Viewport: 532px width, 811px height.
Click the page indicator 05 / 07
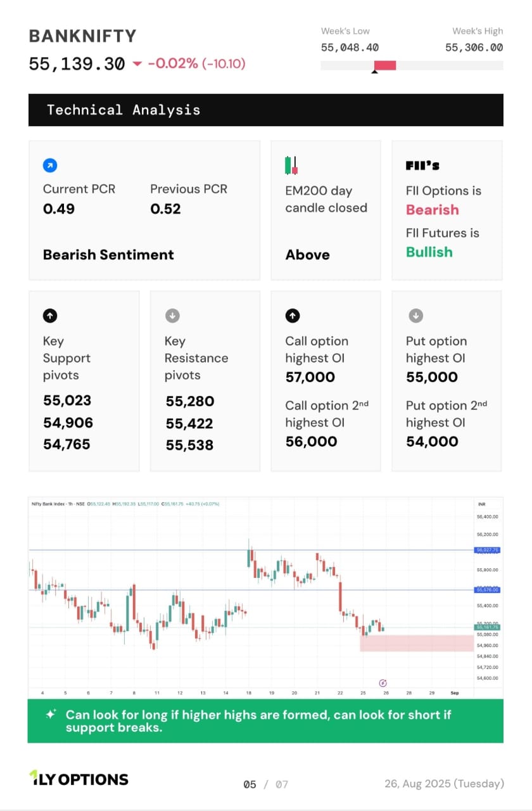pyautogui.click(x=265, y=784)
